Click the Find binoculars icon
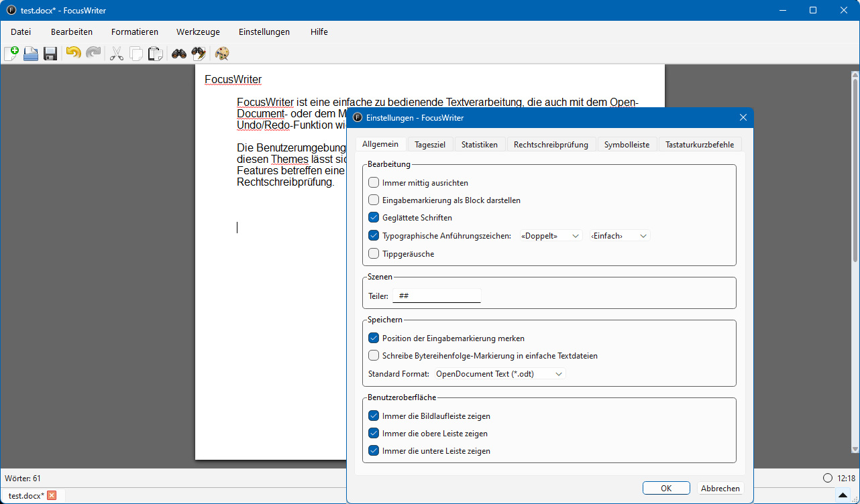 click(x=179, y=54)
